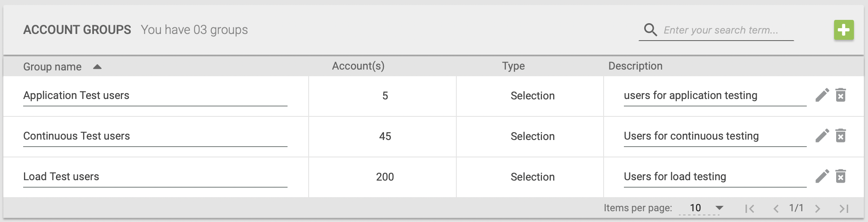Go to the previous page

(776, 208)
